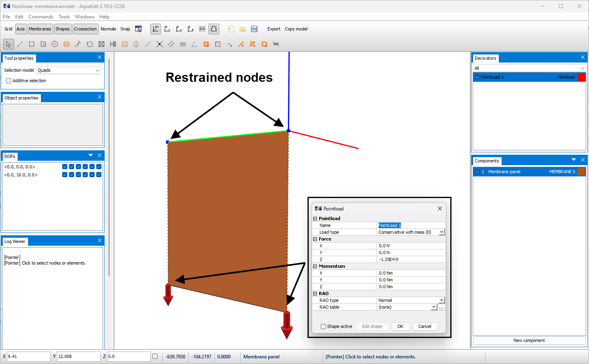Image resolution: width=589 pixels, height=364 pixels.
Task: Switch to the ZY plane view icon
Action: 191,29
